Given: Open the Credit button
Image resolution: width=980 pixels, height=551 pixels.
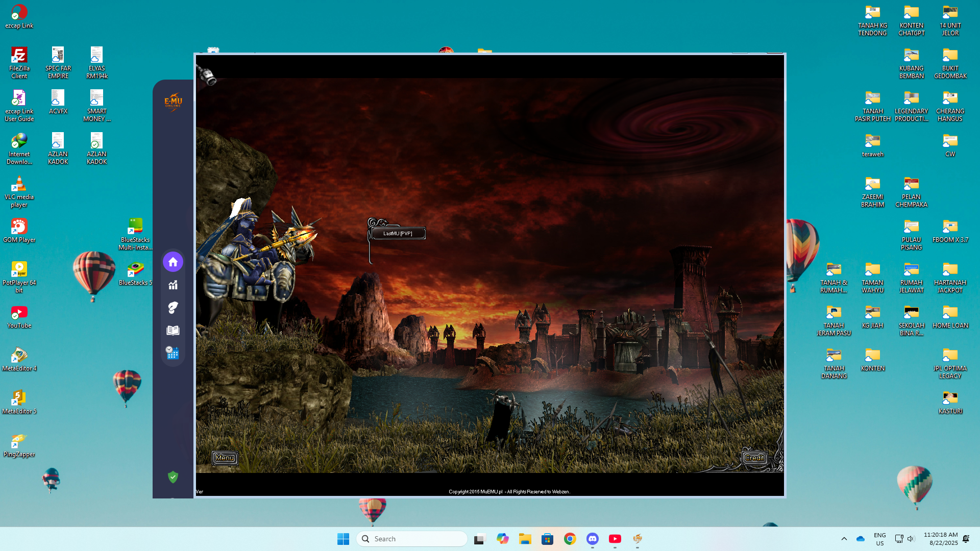Looking at the screenshot, I should pos(754,458).
